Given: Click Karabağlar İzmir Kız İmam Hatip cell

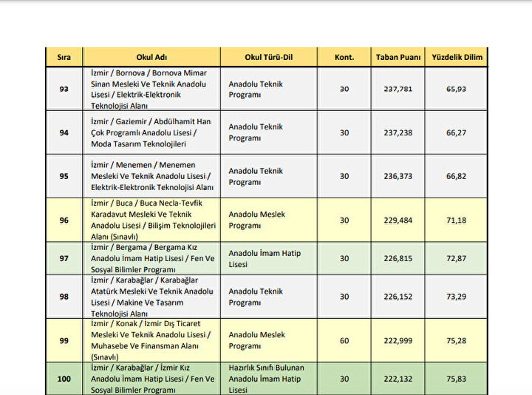Looking at the screenshot, I should [151, 379].
